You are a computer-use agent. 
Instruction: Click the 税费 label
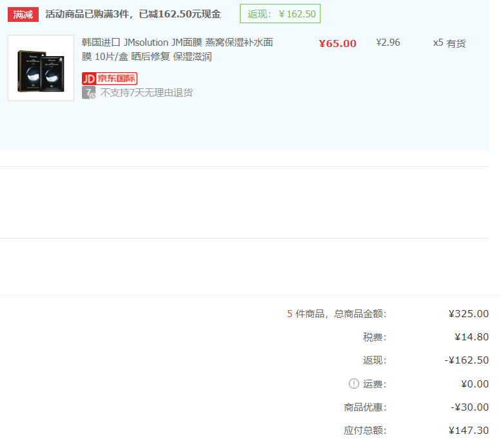click(375, 337)
